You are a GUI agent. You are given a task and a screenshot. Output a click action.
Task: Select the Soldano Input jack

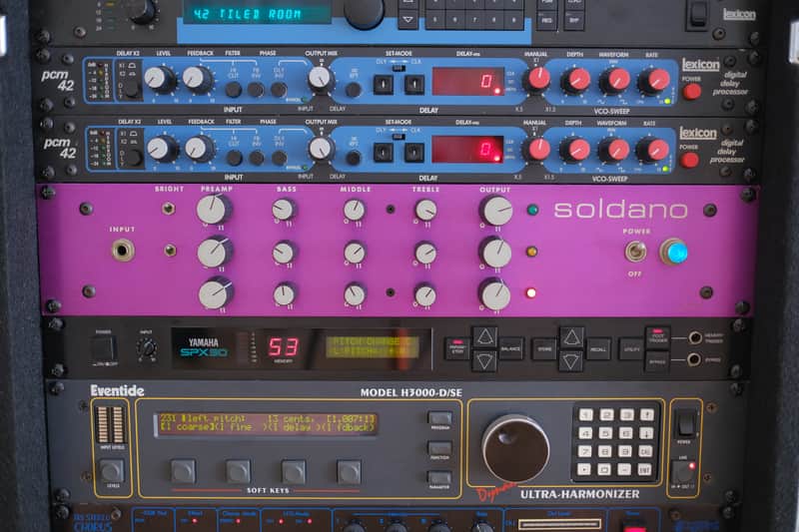pyautogui.click(x=123, y=251)
